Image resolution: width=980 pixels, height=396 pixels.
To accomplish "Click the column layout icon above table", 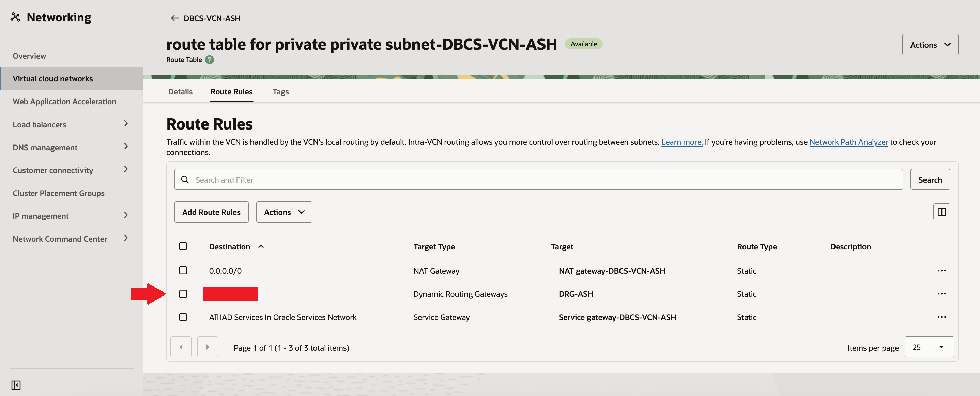I will pos(941,212).
